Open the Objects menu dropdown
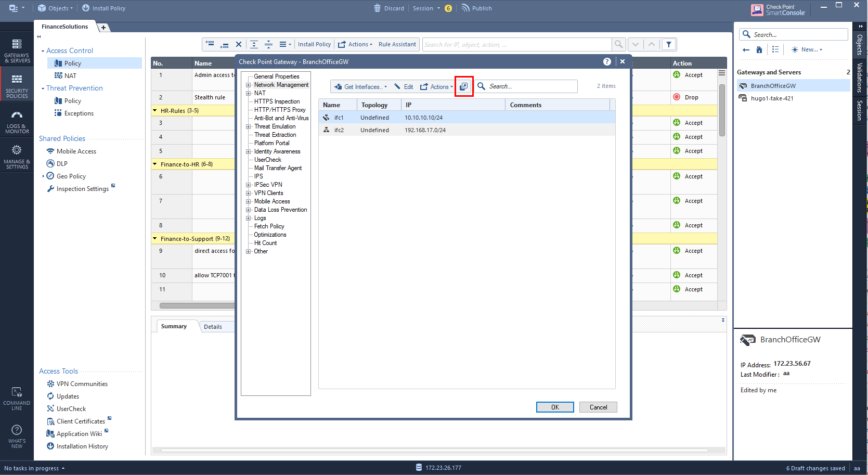Screen dimensions: 868x475 (55, 8)
